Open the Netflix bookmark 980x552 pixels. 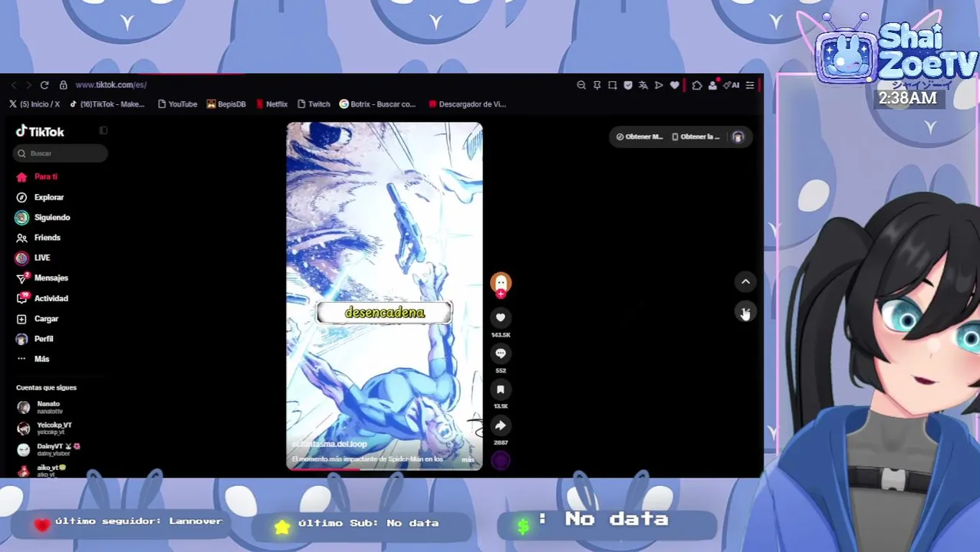tap(271, 104)
